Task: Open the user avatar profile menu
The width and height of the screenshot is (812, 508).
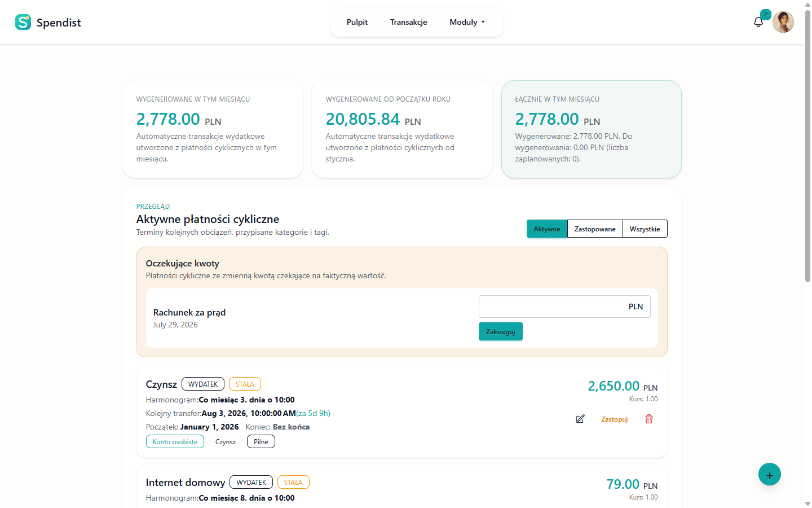Action: pyautogui.click(x=783, y=22)
